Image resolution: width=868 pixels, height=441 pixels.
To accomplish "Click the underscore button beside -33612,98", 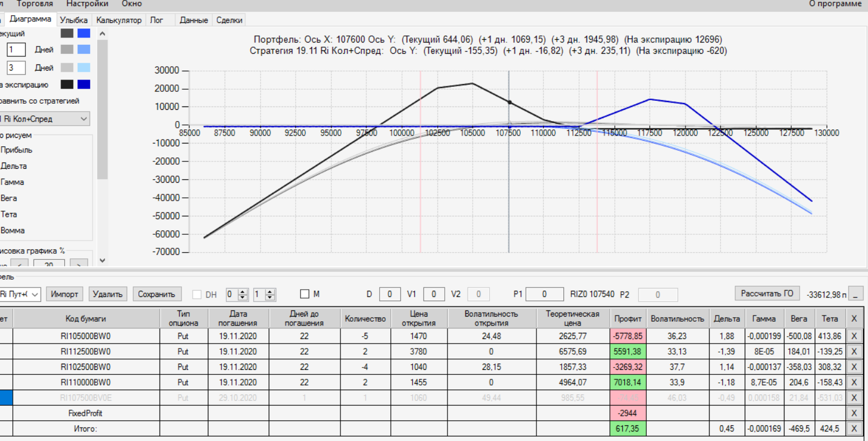I will click(856, 294).
